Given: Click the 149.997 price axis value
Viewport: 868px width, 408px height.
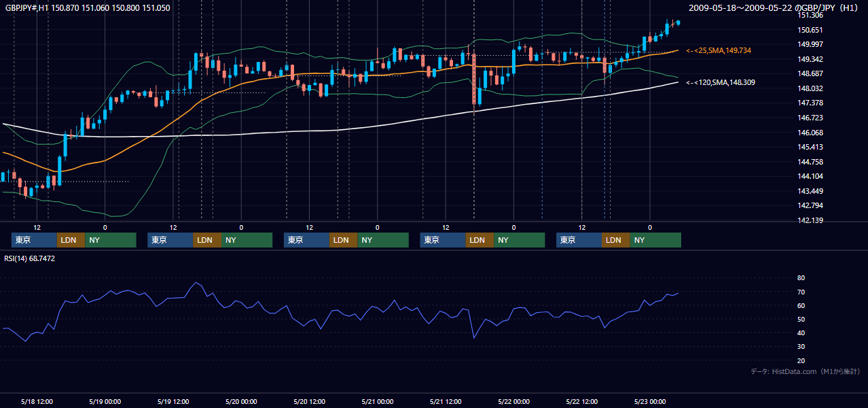Looking at the screenshot, I should tap(810, 44).
